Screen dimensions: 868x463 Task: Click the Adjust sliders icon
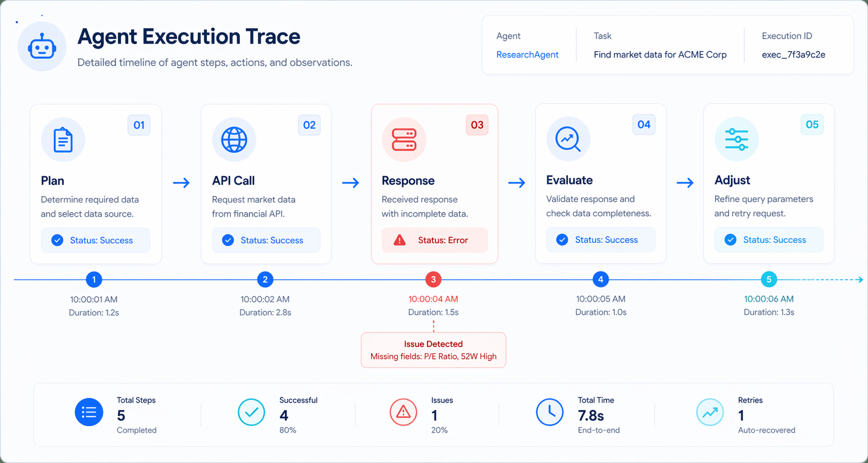(737, 140)
